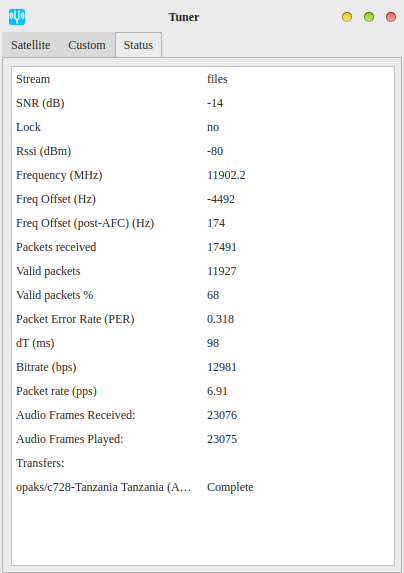The height and width of the screenshot is (573, 404).
Task: Click the green maximize window button
Action: coord(369,17)
